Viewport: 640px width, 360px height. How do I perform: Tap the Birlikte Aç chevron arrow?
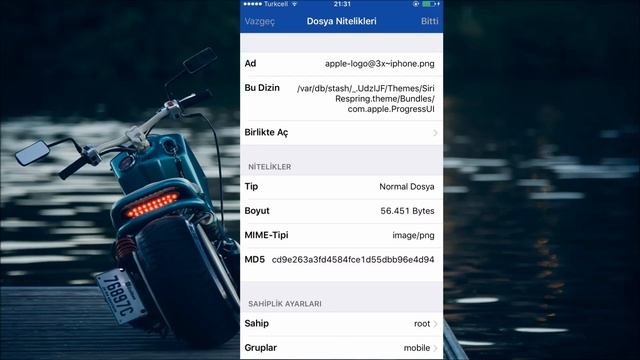tap(436, 133)
